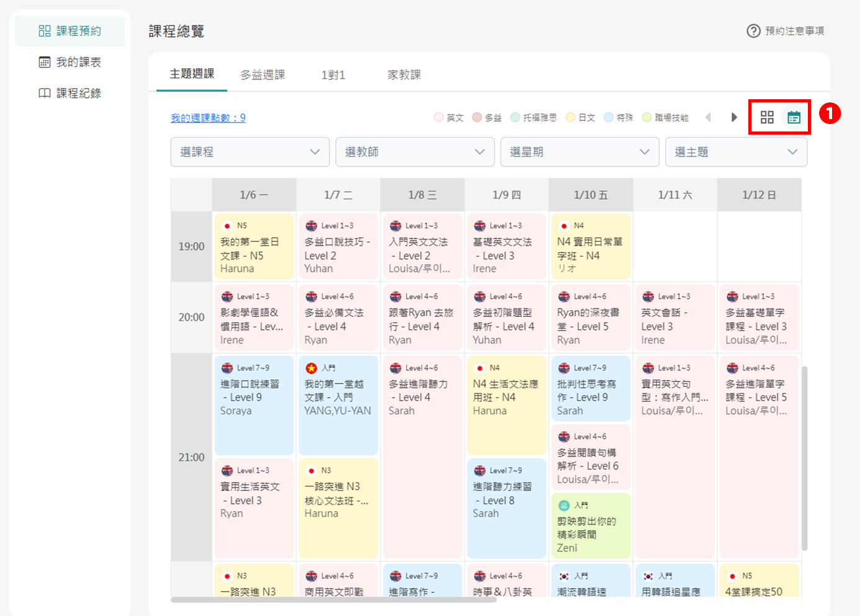Toggle the 英文 category filter
This screenshot has height=616, width=860.
tap(449, 117)
